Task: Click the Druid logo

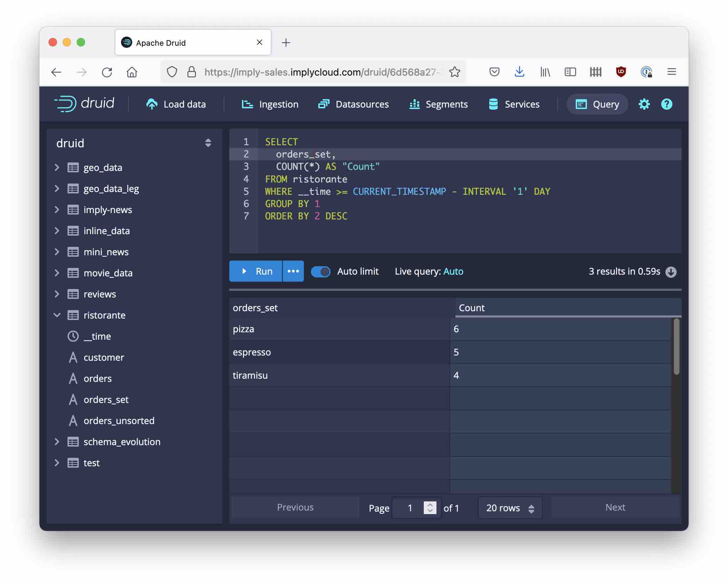Action: tap(84, 104)
